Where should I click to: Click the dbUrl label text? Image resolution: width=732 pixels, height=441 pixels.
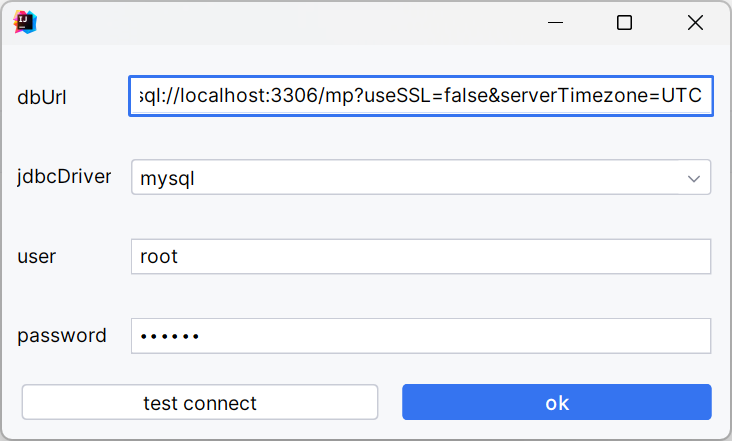click(x=43, y=97)
